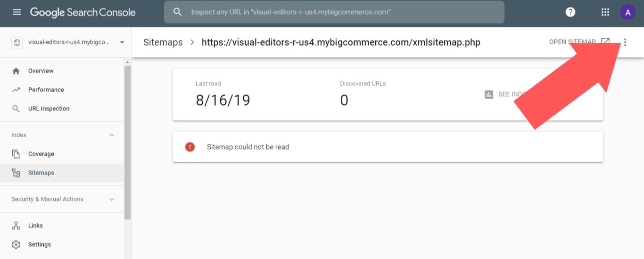Collapse the Index section

click(112, 135)
